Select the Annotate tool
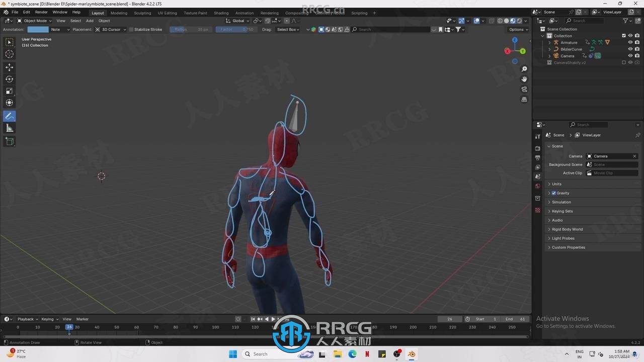The image size is (644, 362). pyautogui.click(x=10, y=116)
